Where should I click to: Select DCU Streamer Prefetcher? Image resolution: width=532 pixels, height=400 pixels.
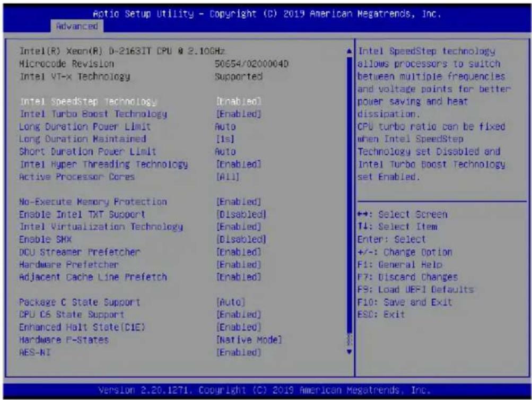point(80,252)
